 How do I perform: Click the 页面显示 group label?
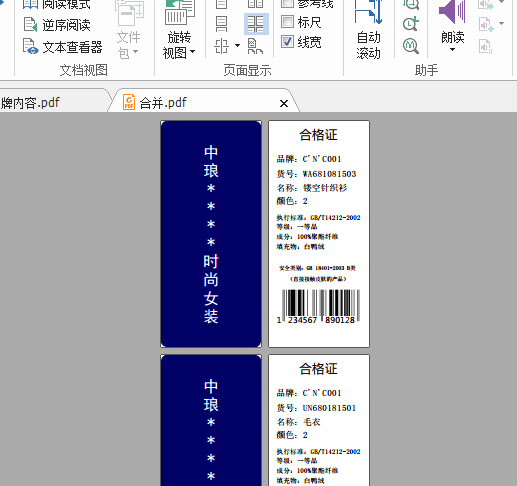coord(247,70)
